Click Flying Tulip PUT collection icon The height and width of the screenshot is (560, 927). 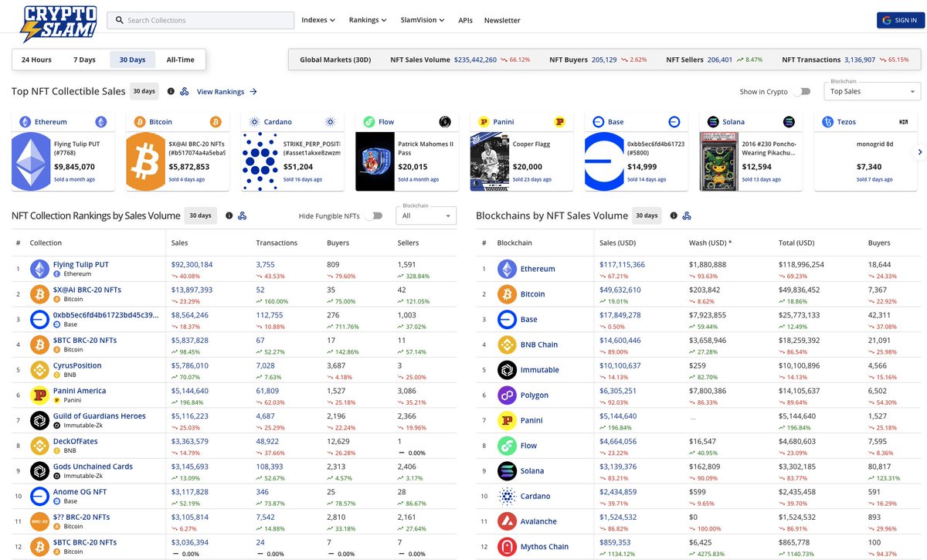(39, 269)
